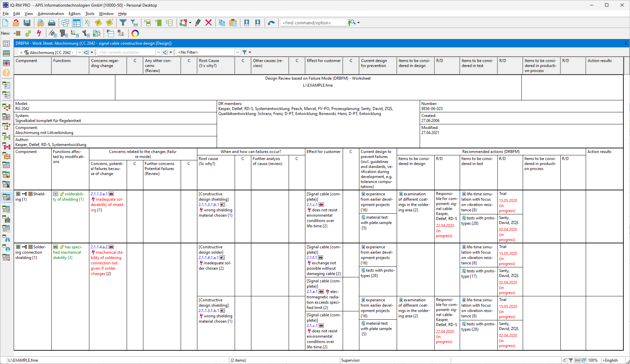
Task: Open the File menu
Action: [x=6, y=14]
